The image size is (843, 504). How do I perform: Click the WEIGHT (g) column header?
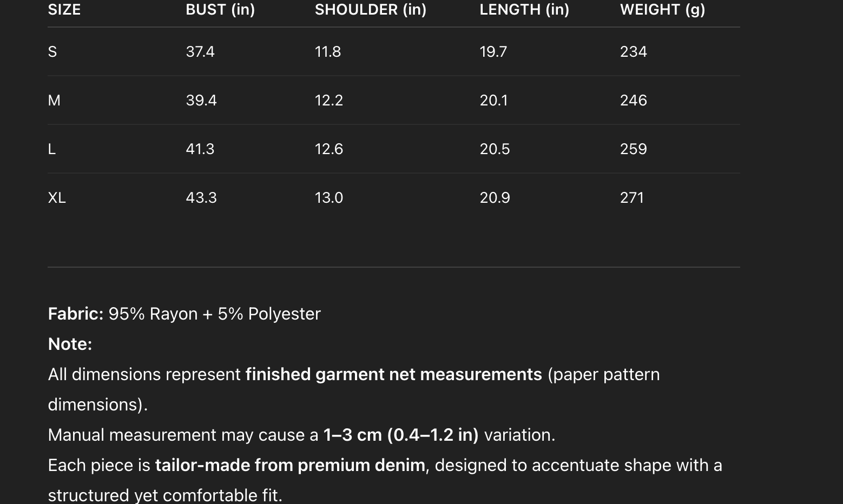coord(662,10)
